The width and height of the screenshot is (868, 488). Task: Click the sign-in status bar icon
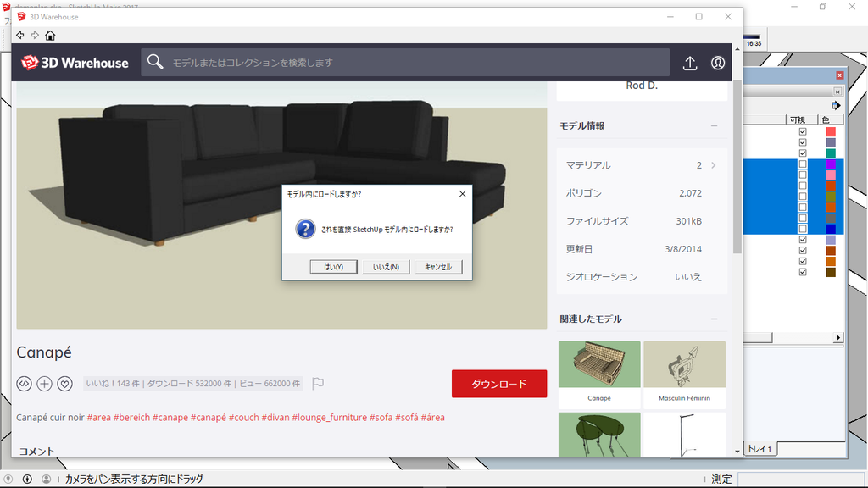coord(47,480)
